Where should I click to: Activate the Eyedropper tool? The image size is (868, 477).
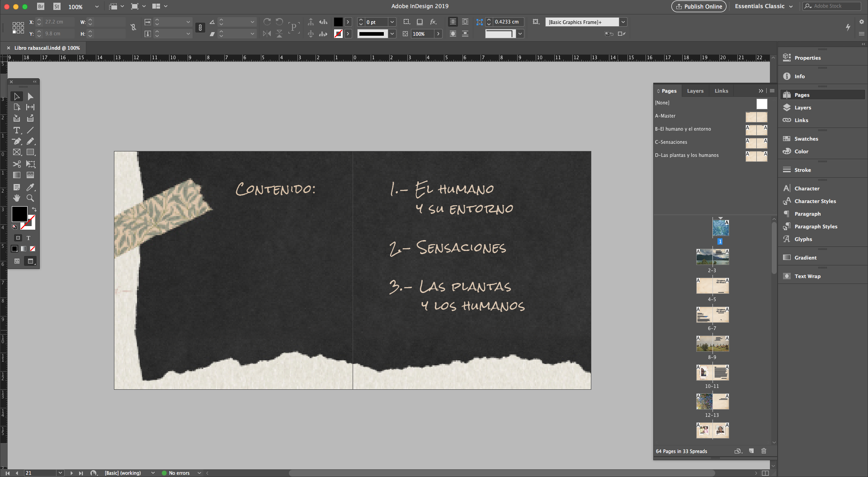pos(30,187)
